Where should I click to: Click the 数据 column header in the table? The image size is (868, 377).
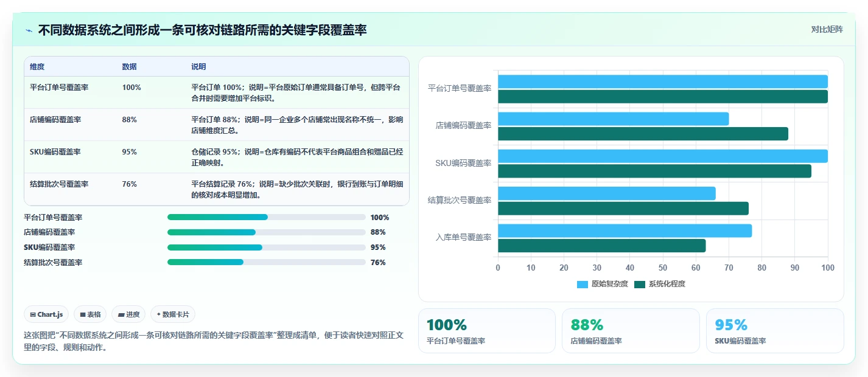(x=129, y=67)
